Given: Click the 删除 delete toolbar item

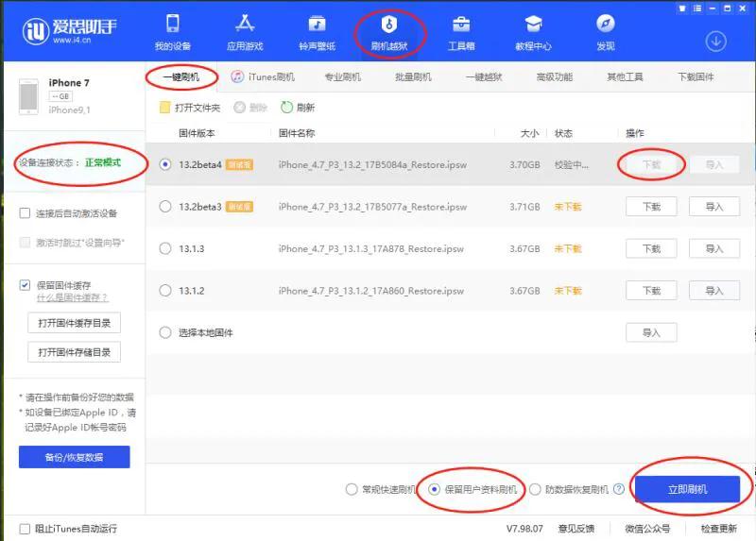Looking at the screenshot, I should [x=250, y=108].
